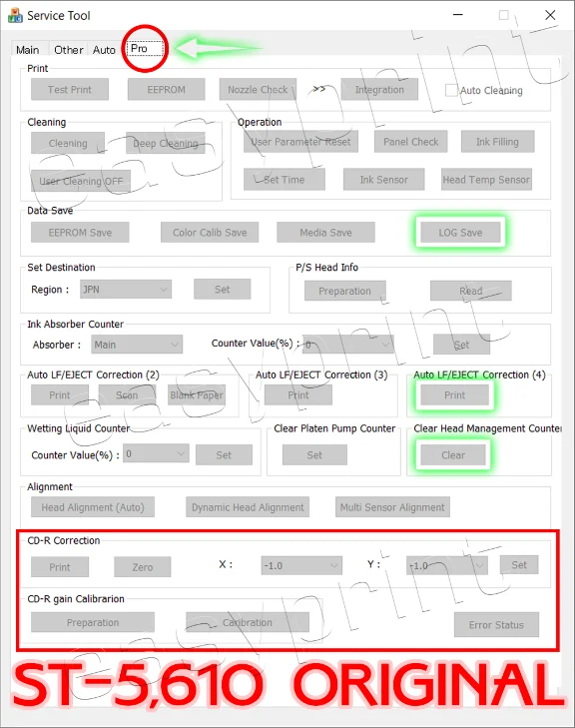Click Scan in Auto LF/EJECT Correction (2)
Viewport: 575px width, 728px height.
(x=127, y=395)
